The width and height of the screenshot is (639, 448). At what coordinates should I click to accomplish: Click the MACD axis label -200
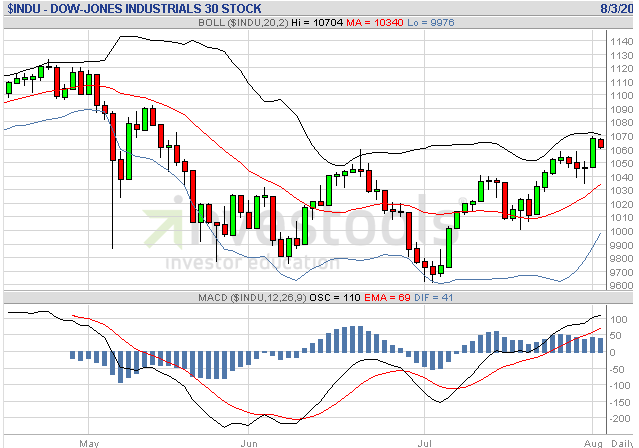[619, 419]
